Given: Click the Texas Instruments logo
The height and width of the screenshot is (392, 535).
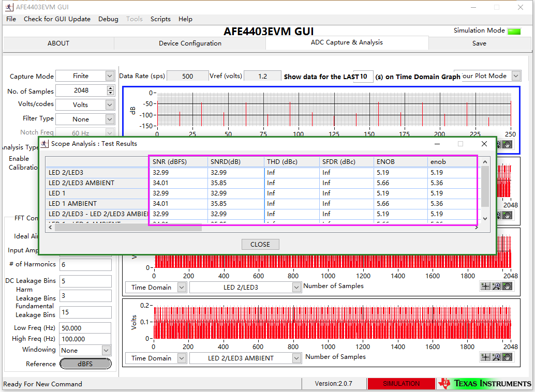Looking at the screenshot, I should 485,383.
